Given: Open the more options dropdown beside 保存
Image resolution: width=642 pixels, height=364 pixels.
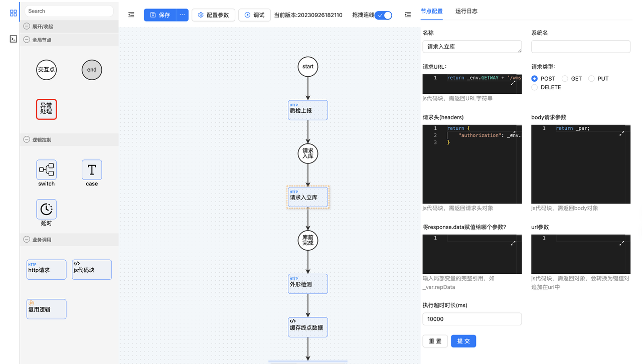Looking at the screenshot, I should 182,15.
